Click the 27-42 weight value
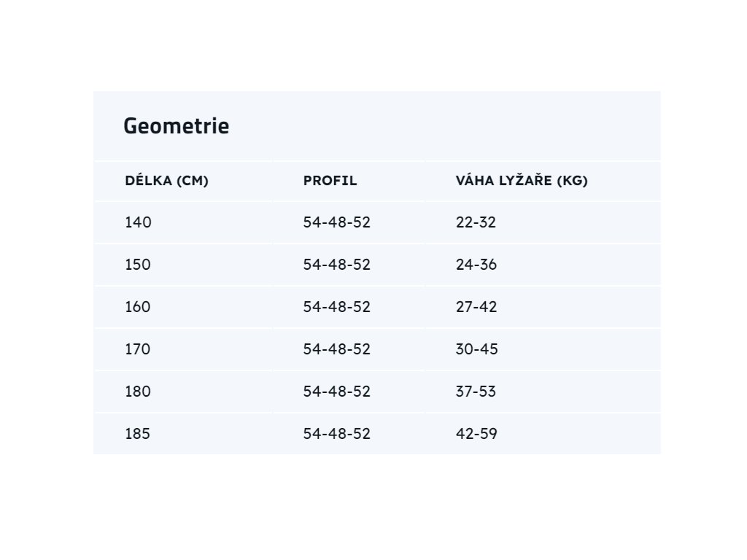 point(476,307)
